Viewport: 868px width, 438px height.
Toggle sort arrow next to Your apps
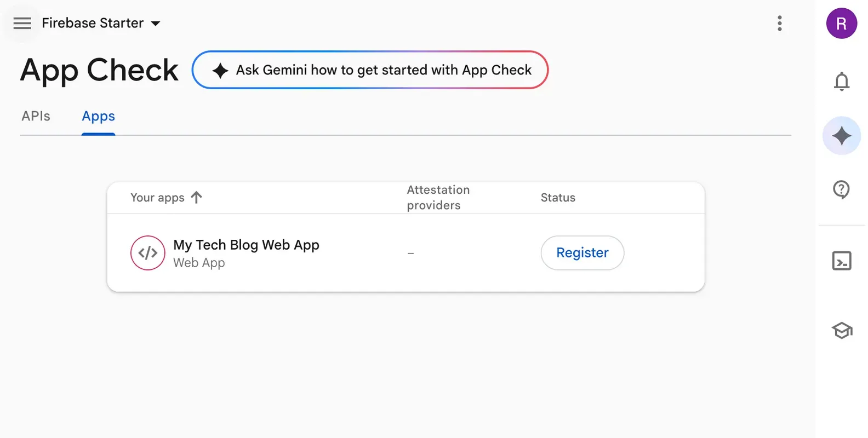tap(196, 197)
